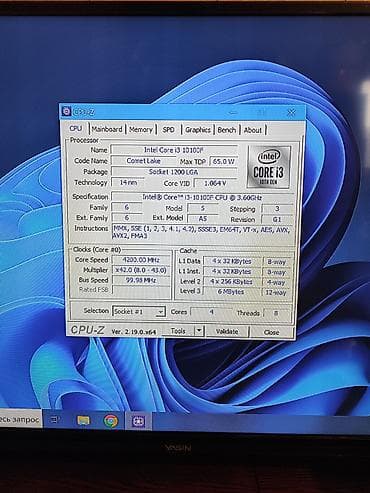Click the Bus Speed value 99.98 MHz
370x493 pixels.
141,280
